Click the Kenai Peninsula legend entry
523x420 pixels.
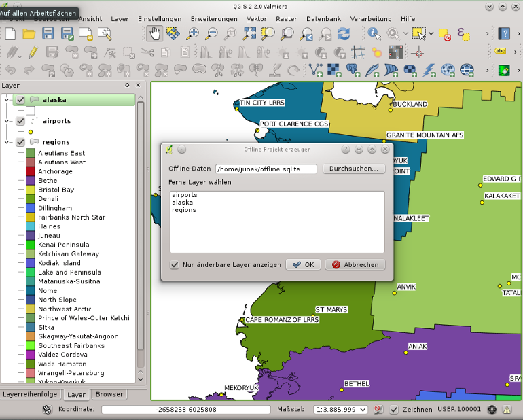63,245
